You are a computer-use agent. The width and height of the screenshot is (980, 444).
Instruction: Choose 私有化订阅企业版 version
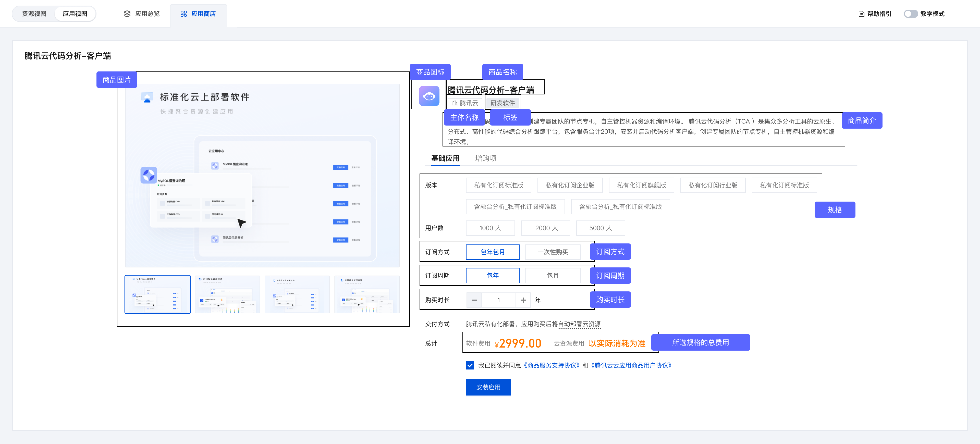coord(570,185)
